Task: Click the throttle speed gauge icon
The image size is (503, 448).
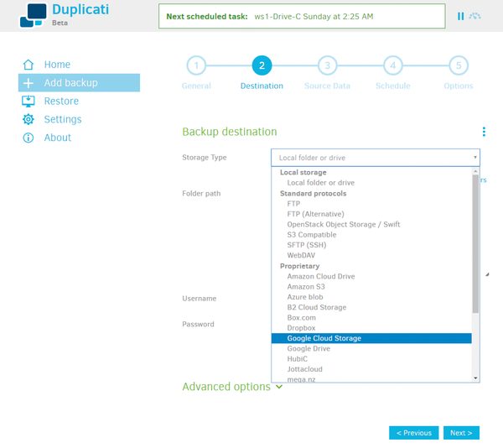Action: click(x=476, y=16)
